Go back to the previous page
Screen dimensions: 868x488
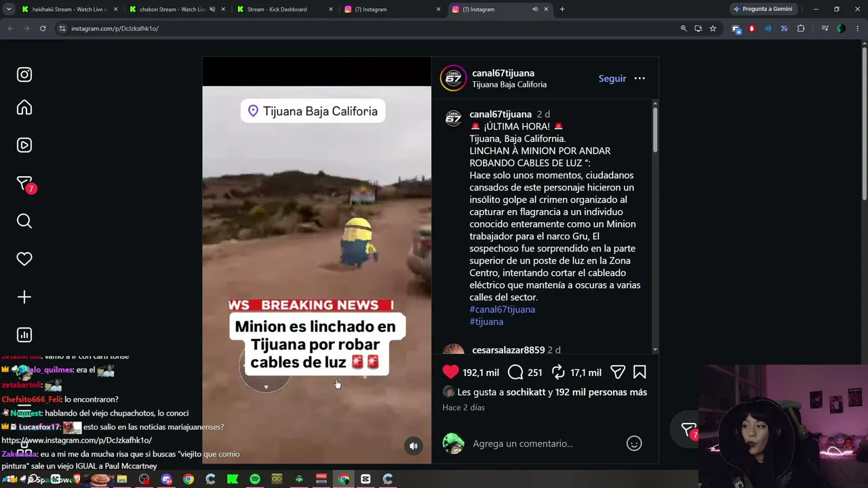point(10,28)
